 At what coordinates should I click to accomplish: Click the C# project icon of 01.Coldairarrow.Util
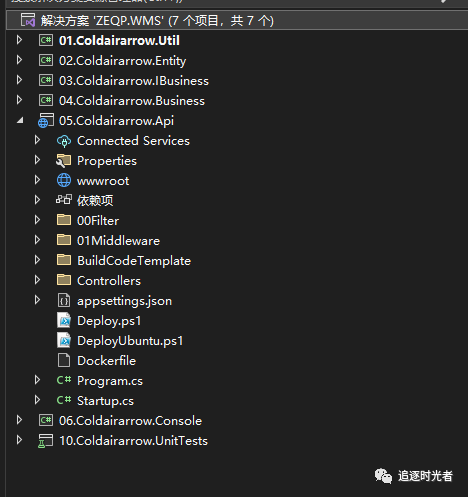[46, 40]
